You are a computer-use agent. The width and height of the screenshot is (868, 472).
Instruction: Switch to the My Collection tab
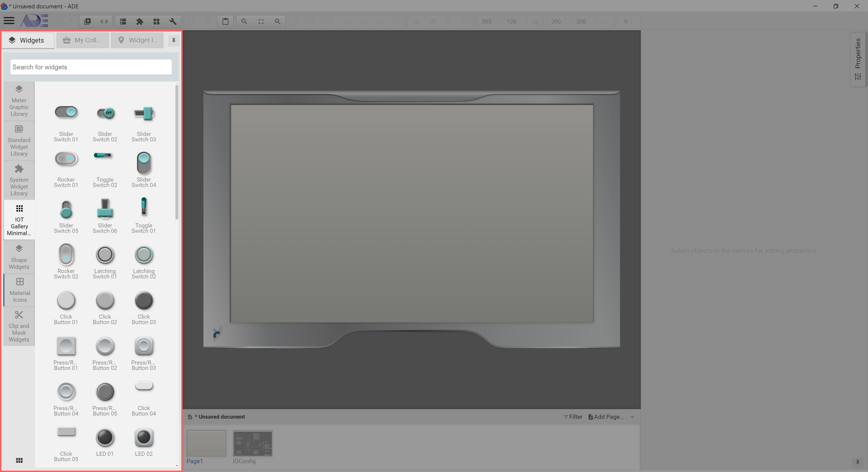[x=82, y=40]
